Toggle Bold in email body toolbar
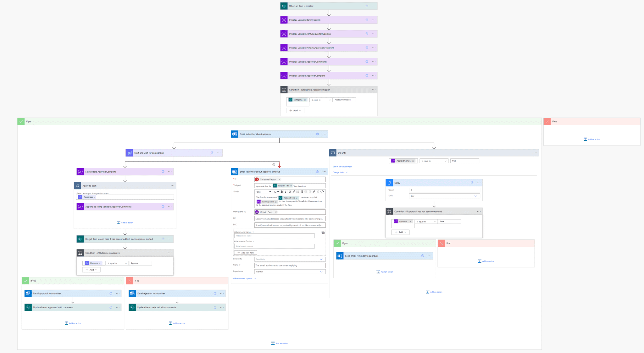Image resolution: width=644 pixels, height=353 pixels. click(282, 192)
